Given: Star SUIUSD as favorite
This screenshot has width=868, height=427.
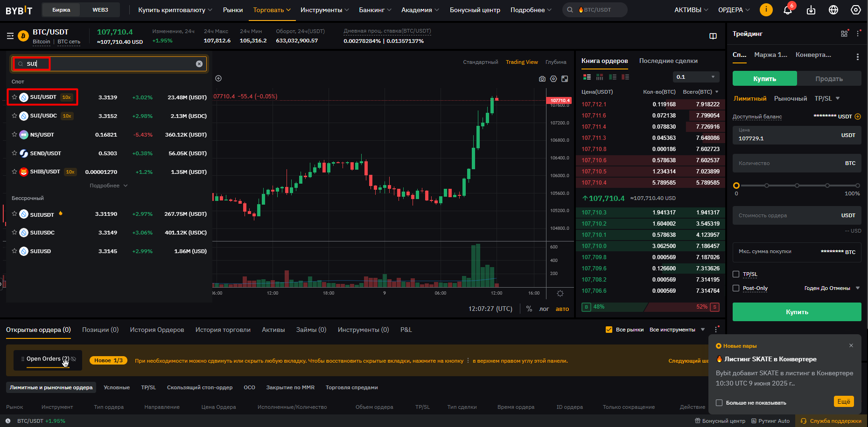Looking at the screenshot, I should coord(14,251).
